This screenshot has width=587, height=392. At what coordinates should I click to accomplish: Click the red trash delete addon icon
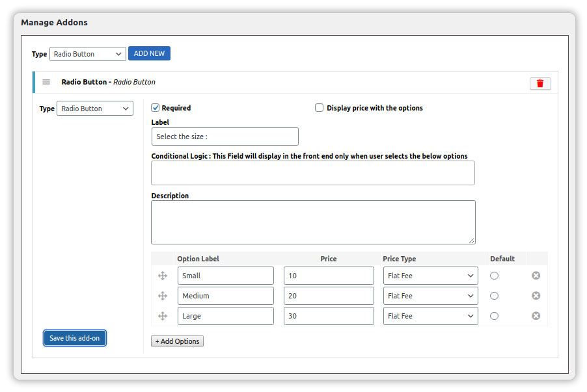pos(540,83)
